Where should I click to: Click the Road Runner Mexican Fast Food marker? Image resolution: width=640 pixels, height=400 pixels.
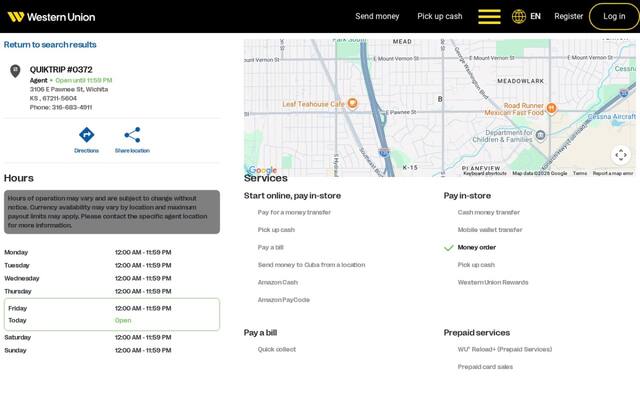[x=551, y=108]
